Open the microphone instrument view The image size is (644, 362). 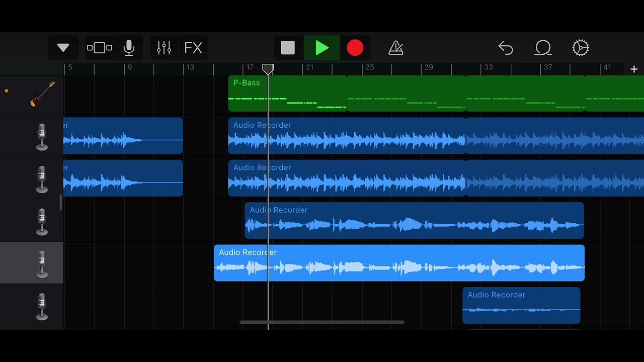pyautogui.click(x=129, y=48)
